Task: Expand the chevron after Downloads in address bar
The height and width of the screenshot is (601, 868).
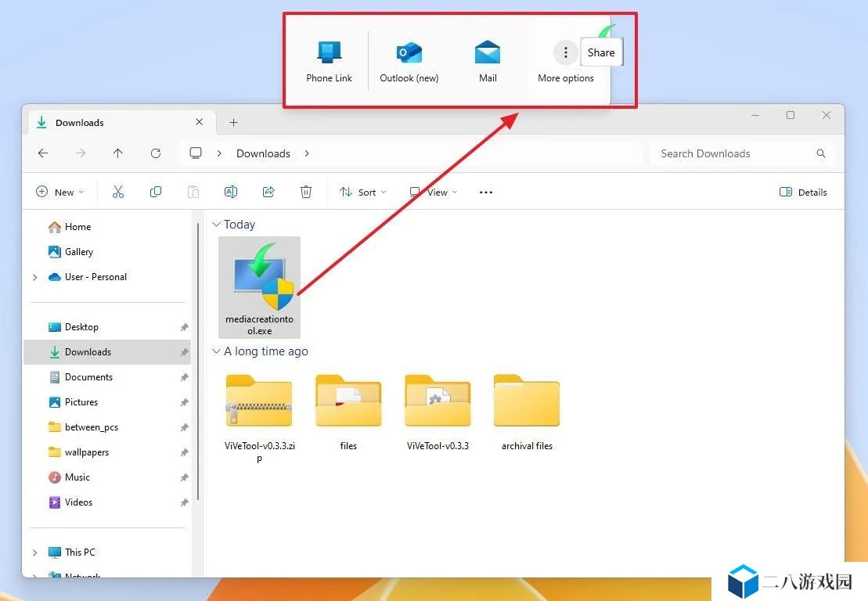Action: [x=307, y=153]
